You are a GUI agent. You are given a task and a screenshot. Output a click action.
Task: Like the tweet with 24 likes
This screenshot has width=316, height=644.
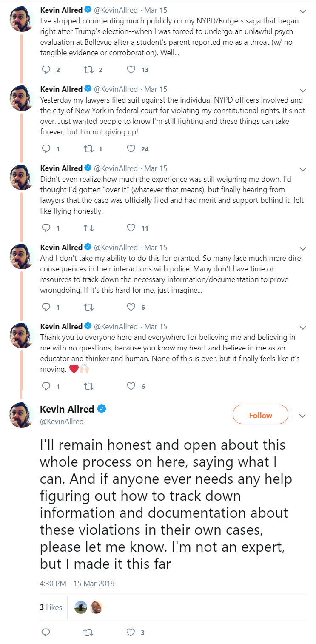(131, 149)
